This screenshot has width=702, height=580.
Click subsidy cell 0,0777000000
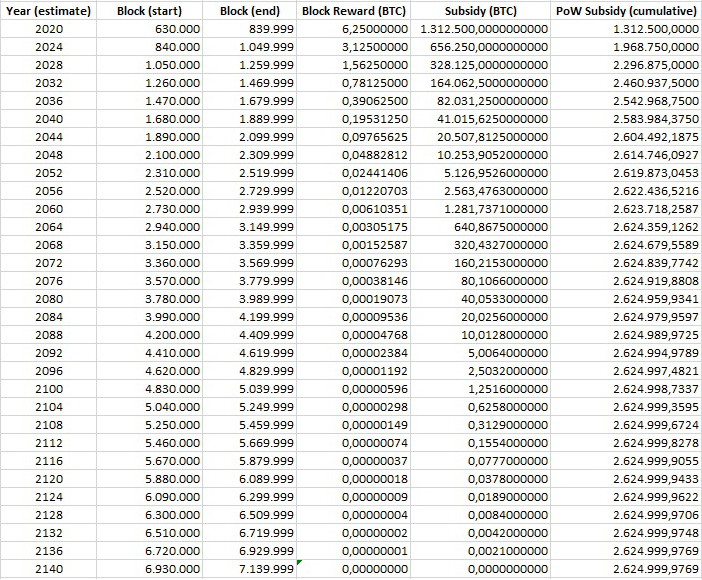coord(481,461)
